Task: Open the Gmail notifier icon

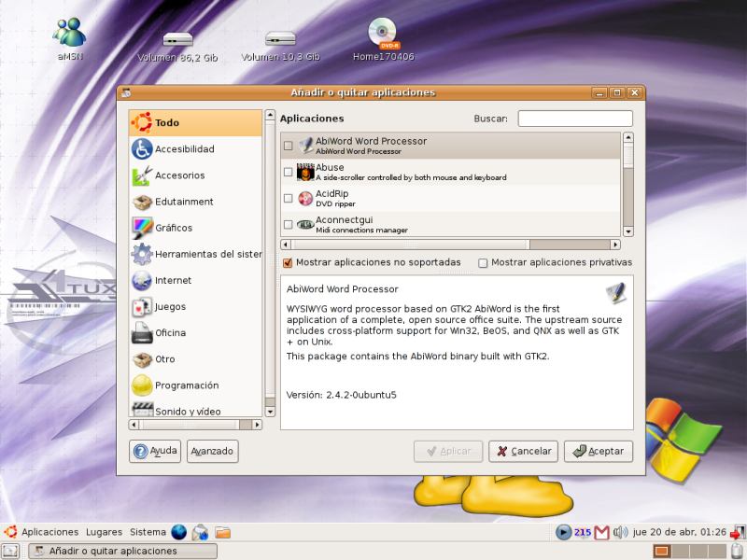Action: (601, 532)
